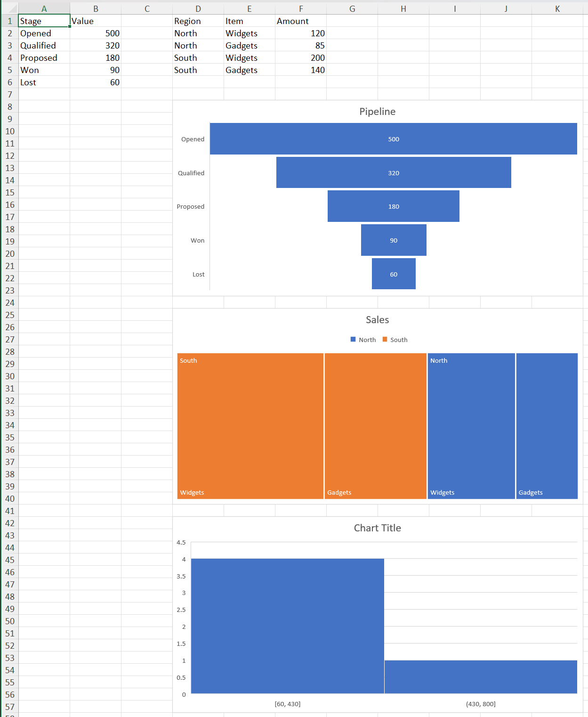Select the cell with value 320 in column B
This screenshot has height=717, width=588.
[x=96, y=45]
